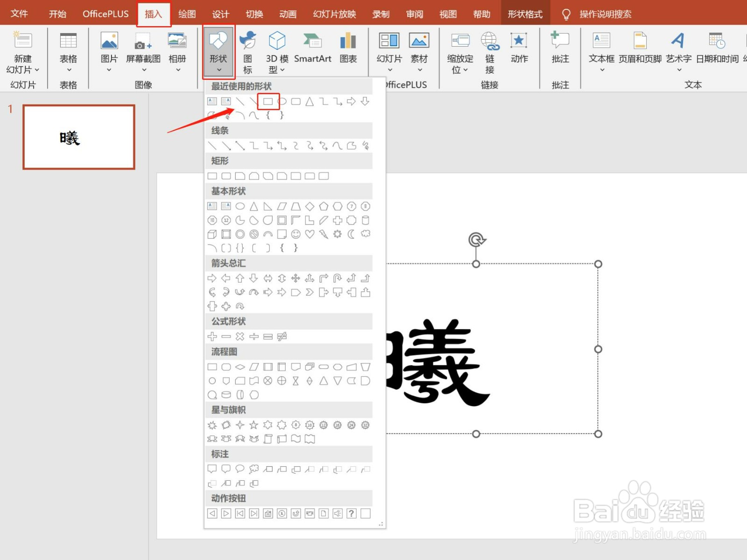Image resolution: width=747 pixels, height=560 pixels.
Task: Pick the five-point star in 星与旗帜
Action: [x=254, y=425]
